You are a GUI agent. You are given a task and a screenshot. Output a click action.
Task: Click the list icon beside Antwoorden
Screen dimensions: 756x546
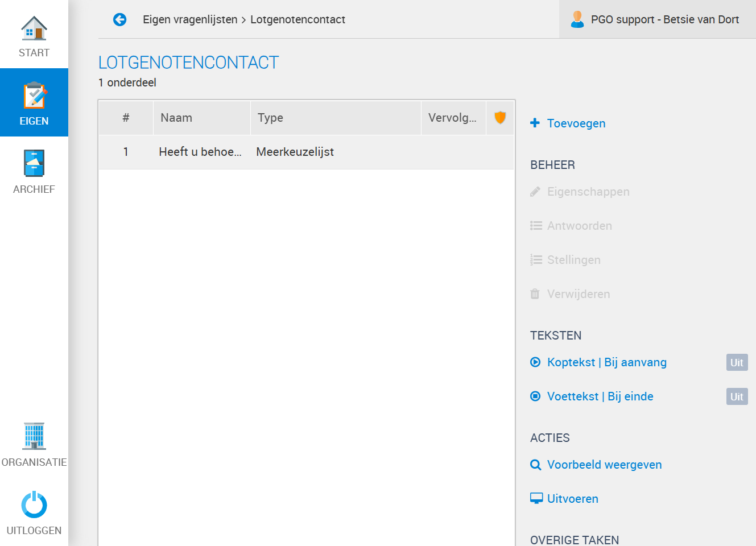coord(536,226)
